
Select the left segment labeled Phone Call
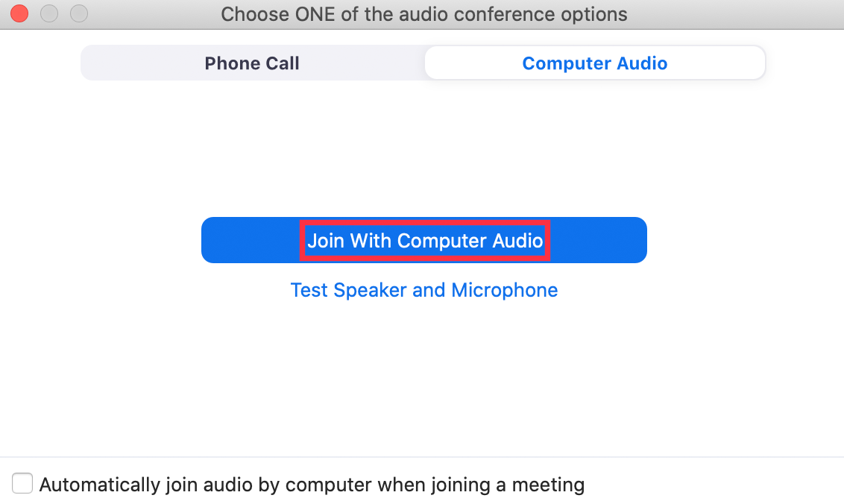pos(252,63)
